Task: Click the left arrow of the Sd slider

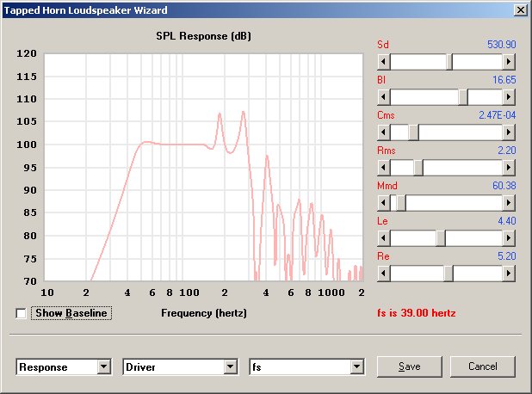Action: 384,62
